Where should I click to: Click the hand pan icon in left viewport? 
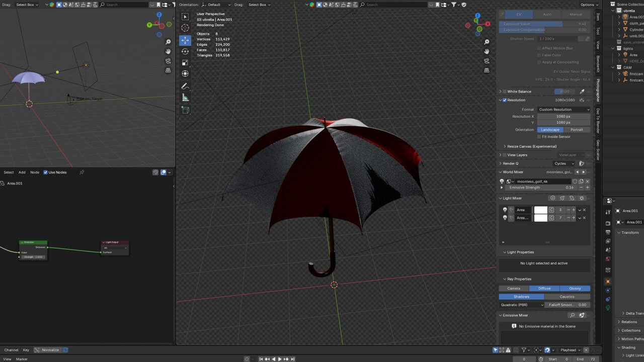pyautogui.click(x=168, y=51)
